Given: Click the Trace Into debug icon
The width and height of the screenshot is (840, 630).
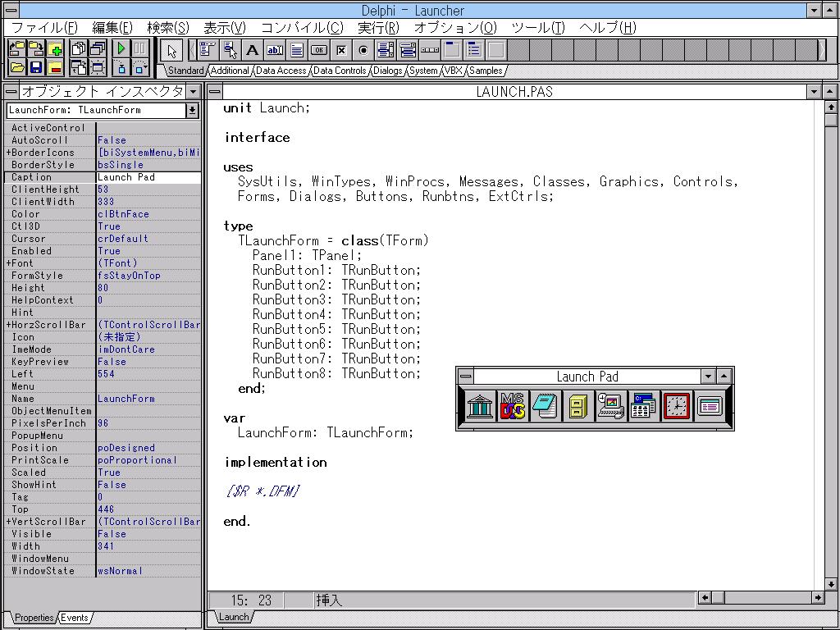Looking at the screenshot, I should [121, 67].
